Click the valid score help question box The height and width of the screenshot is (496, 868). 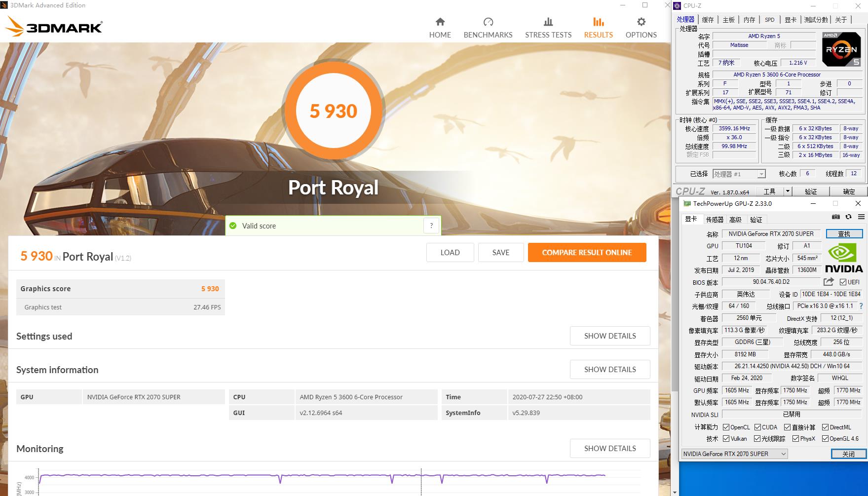pos(431,226)
